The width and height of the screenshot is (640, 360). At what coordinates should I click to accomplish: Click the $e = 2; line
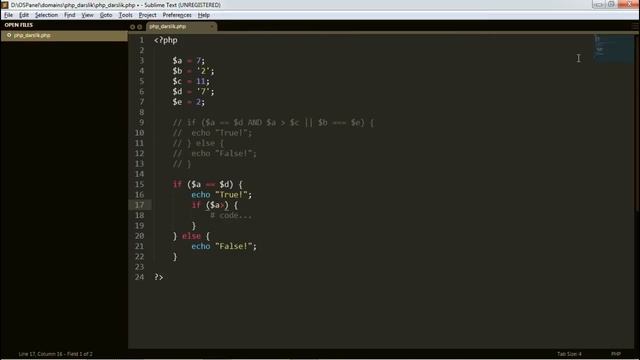(188, 102)
